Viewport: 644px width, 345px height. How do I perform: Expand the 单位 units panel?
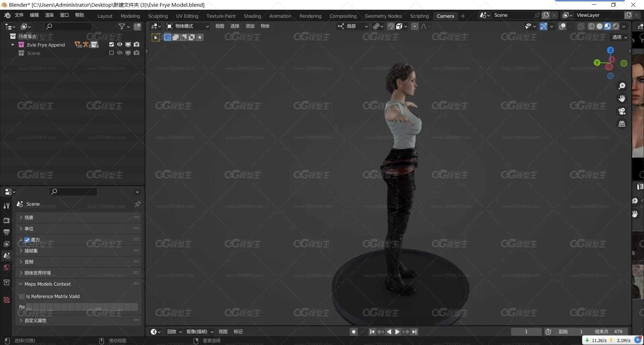78,228
